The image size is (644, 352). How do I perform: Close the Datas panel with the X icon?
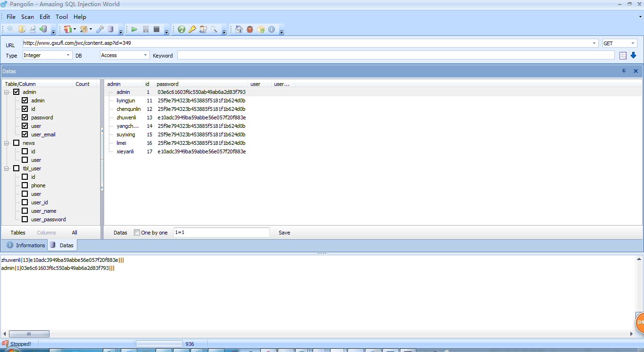tap(636, 71)
